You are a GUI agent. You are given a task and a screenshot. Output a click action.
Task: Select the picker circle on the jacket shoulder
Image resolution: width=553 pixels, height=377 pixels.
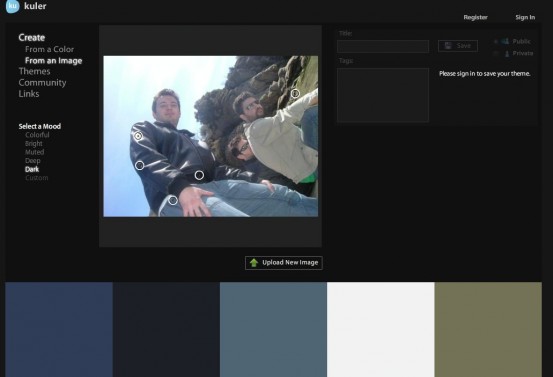138,136
